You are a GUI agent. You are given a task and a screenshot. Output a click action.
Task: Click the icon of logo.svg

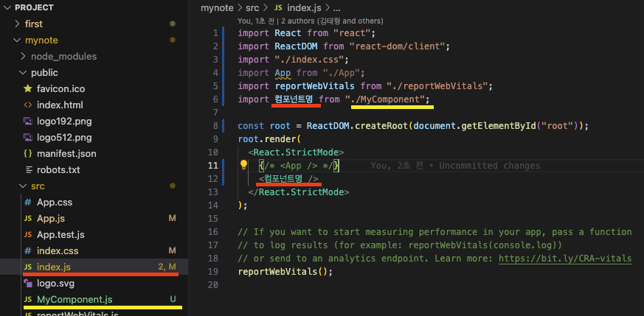pos(28,283)
